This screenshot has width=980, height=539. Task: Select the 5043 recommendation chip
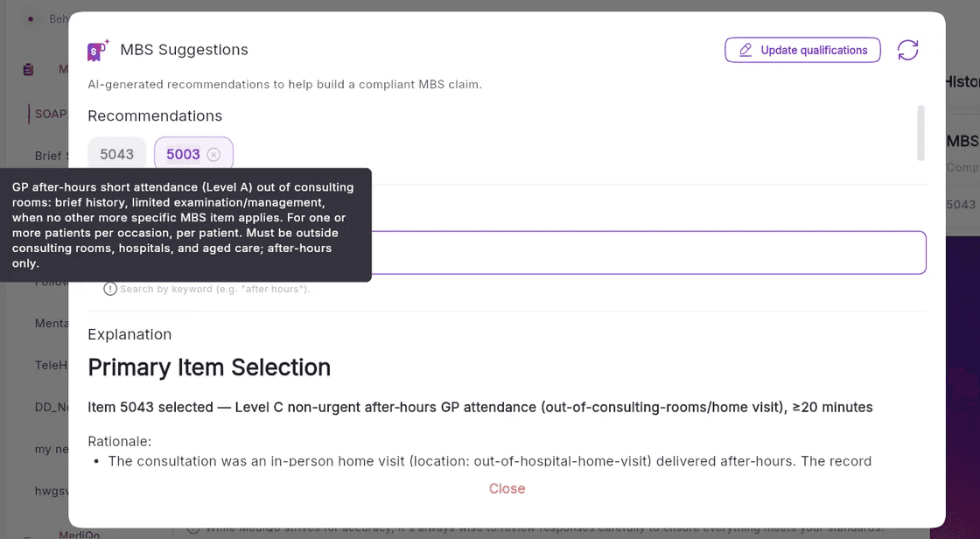click(x=117, y=154)
